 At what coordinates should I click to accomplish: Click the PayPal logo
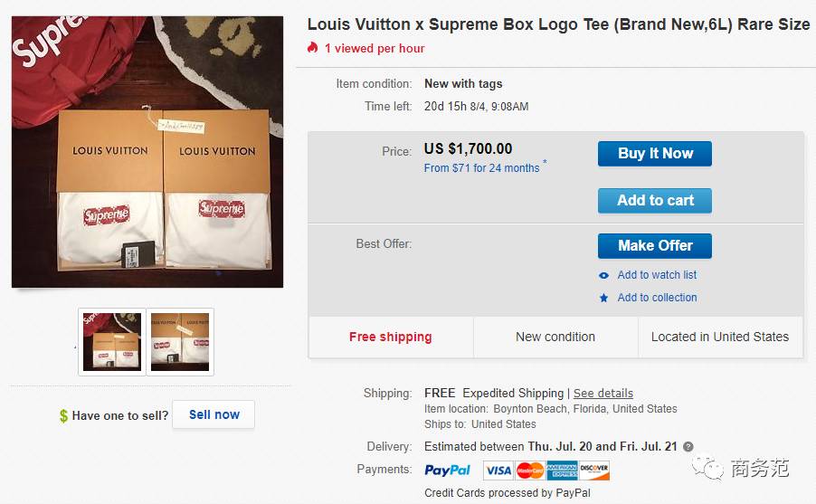(x=448, y=471)
